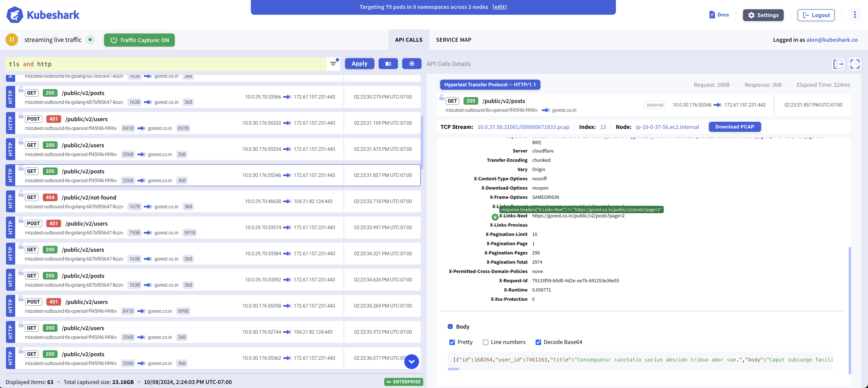Click inside the tls and http filter field
Image resolution: width=868 pixels, height=388 pixels.
[x=135, y=64]
